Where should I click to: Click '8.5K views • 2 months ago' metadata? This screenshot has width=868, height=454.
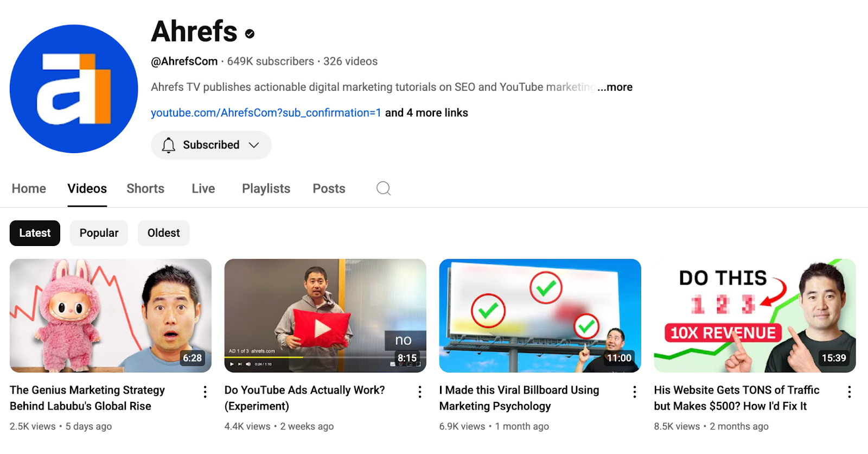pyautogui.click(x=711, y=426)
